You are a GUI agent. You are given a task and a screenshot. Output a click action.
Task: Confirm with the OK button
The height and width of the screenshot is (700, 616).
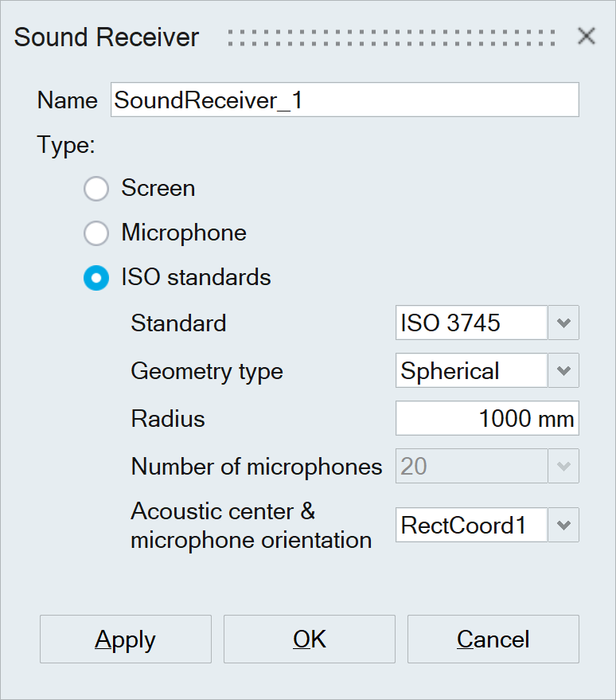[x=309, y=639]
